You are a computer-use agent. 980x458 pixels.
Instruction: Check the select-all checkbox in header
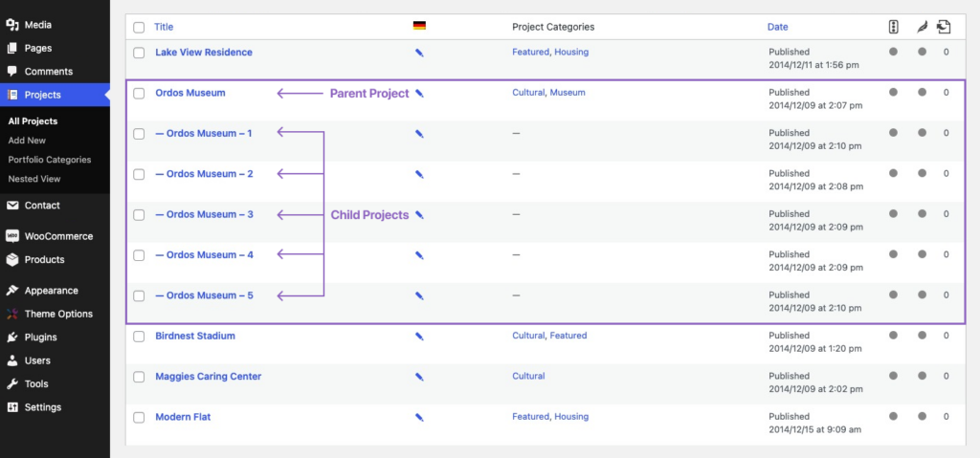[139, 28]
